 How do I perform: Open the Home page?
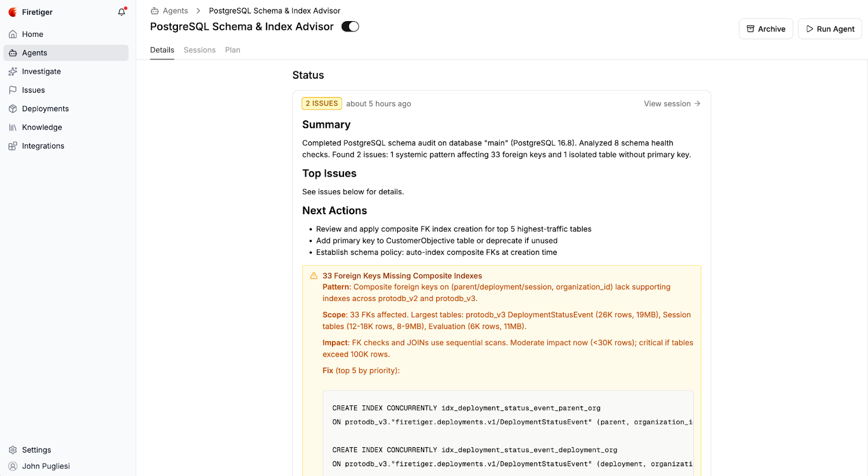pyautogui.click(x=66, y=34)
